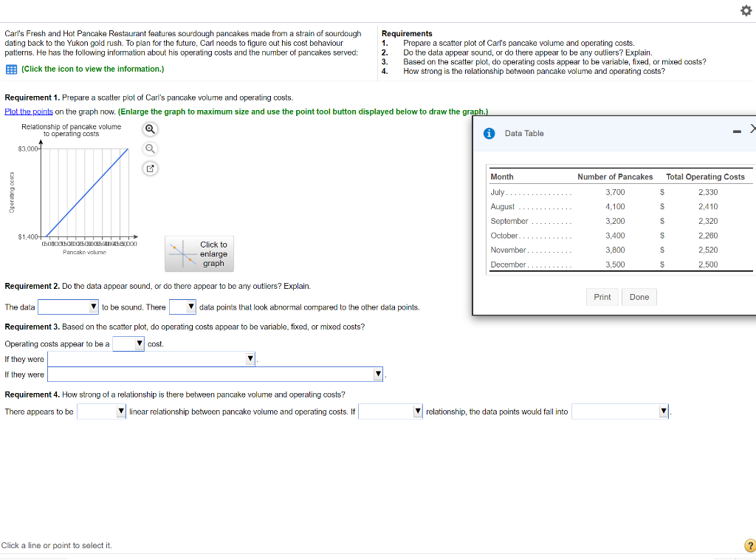The width and height of the screenshot is (756, 560).
Task: Print the Data Table
Action: pos(602,297)
